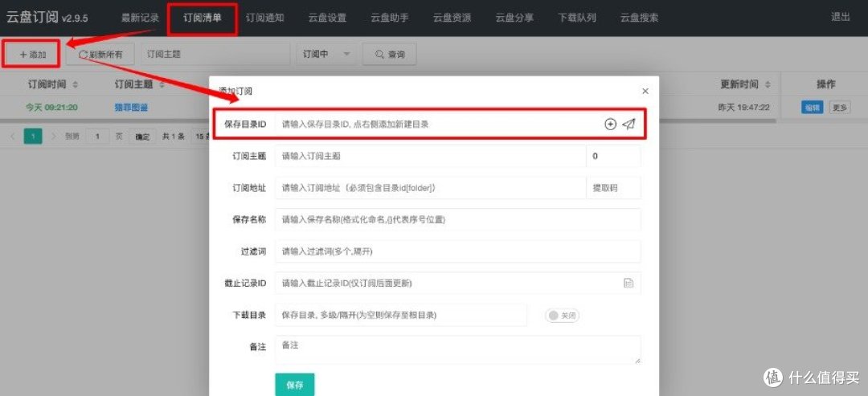Viewport: 868px width, 396px height.
Task: Toggle the 关闭 download switch
Action: (x=563, y=316)
